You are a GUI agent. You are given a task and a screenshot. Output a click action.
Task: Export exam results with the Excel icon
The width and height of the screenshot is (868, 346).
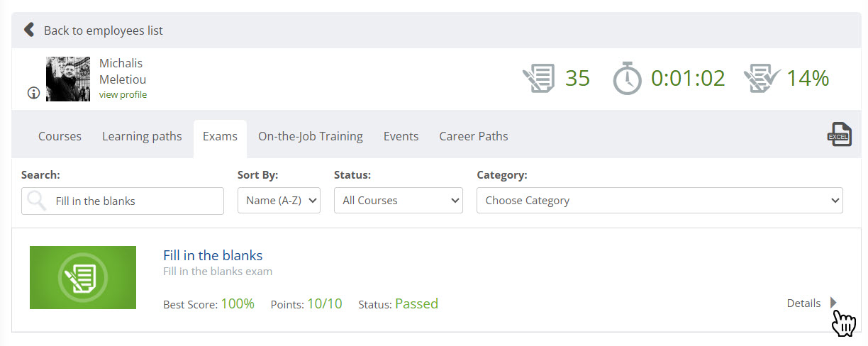click(x=839, y=135)
